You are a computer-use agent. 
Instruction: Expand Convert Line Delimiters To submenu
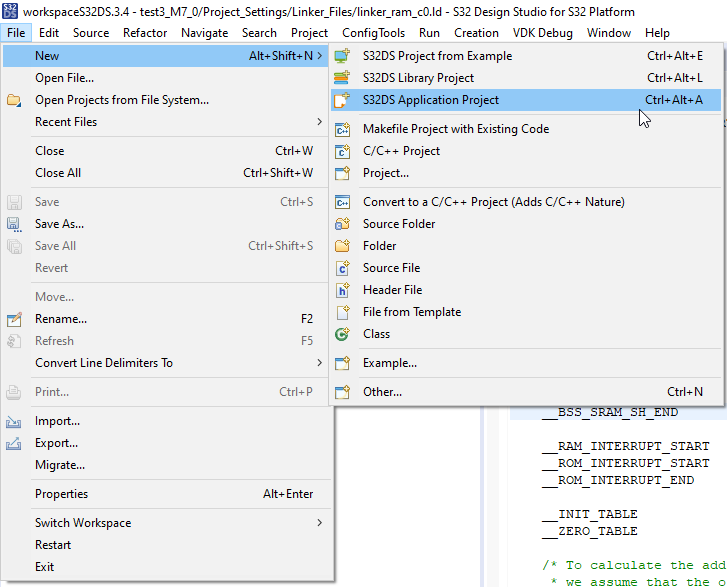point(320,363)
